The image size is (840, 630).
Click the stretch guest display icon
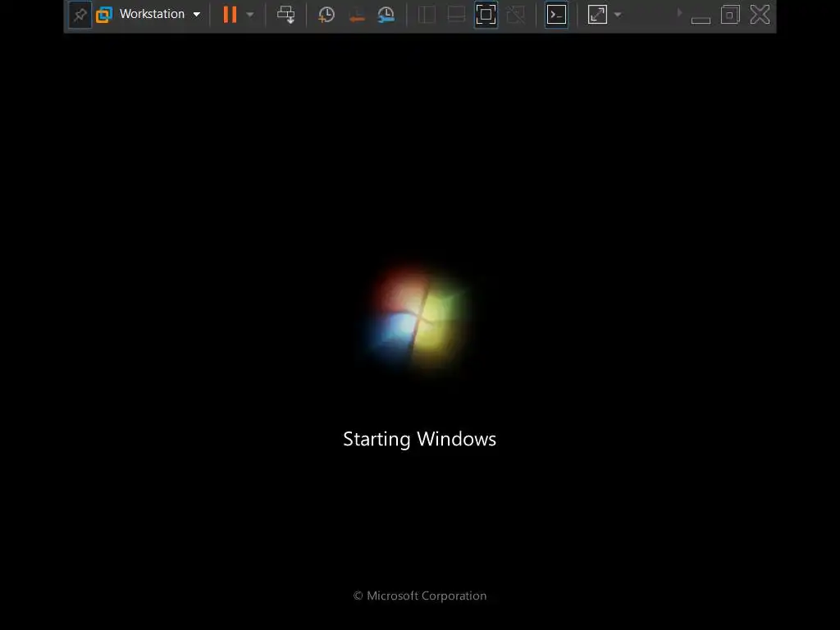pyautogui.click(x=597, y=15)
